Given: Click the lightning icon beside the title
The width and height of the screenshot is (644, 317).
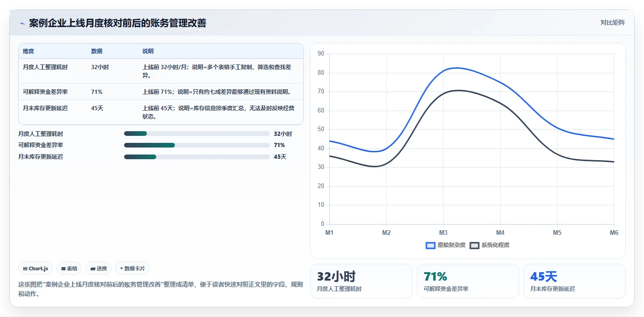Looking at the screenshot, I should click(x=22, y=23).
